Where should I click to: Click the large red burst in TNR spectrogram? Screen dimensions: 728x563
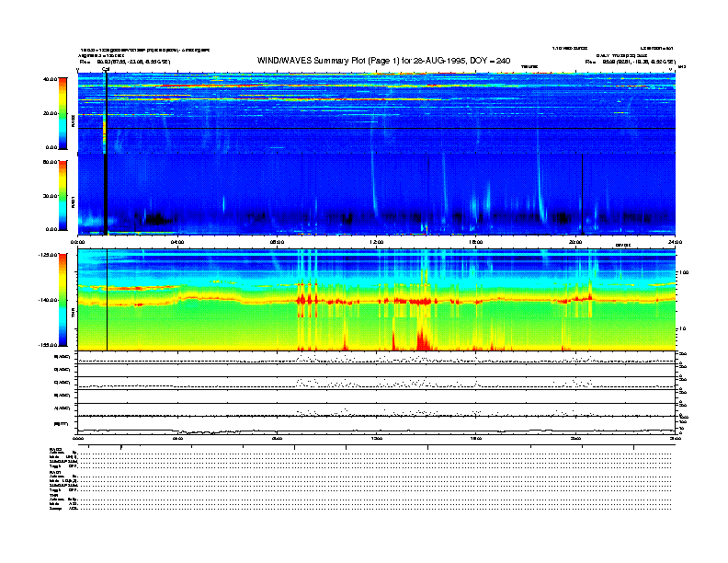[x=423, y=340]
